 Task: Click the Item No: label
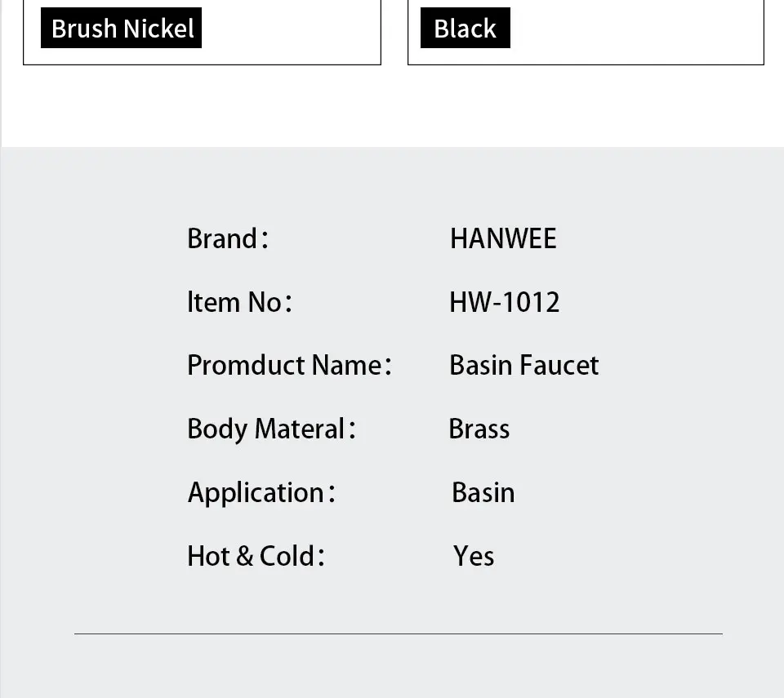[238, 302]
